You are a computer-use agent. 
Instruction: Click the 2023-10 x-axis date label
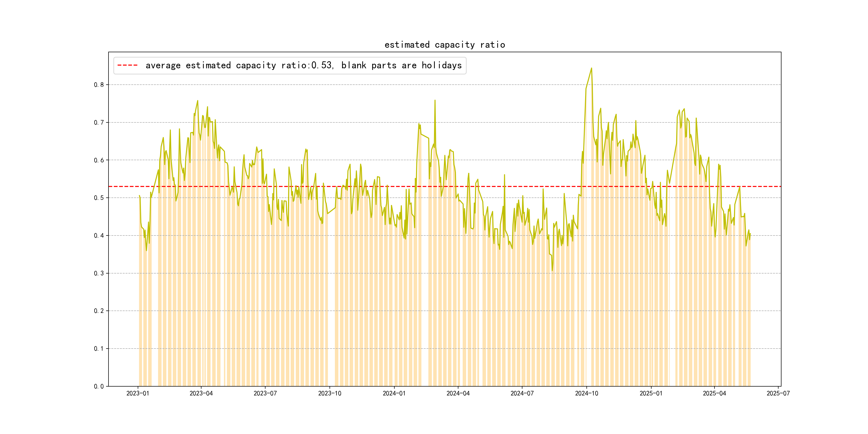pyautogui.click(x=330, y=393)
